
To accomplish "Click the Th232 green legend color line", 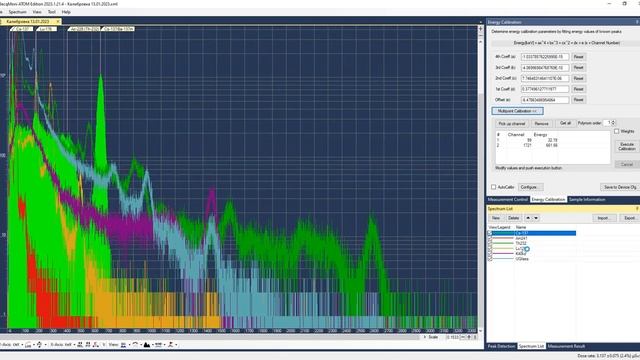I will (503, 243).
